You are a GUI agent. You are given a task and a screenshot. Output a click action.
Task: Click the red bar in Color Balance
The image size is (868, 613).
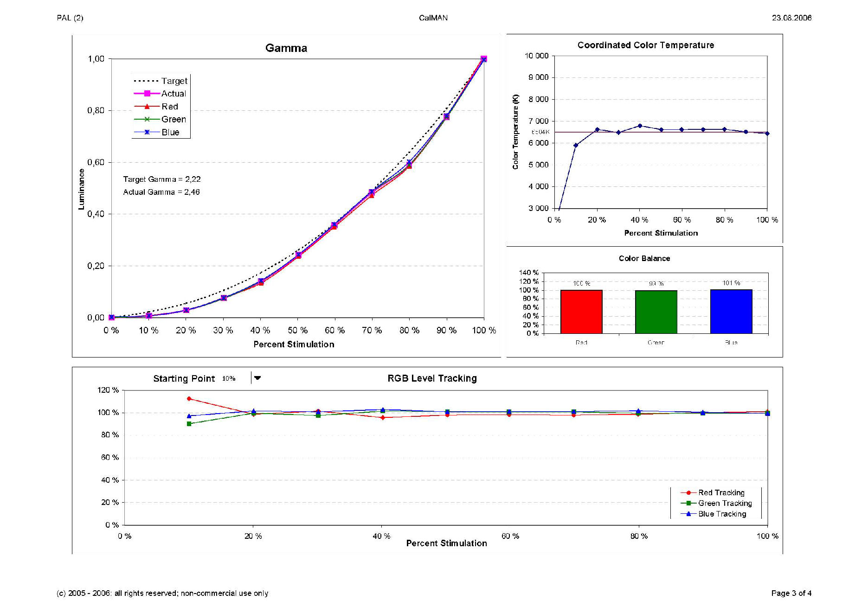point(581,312)
